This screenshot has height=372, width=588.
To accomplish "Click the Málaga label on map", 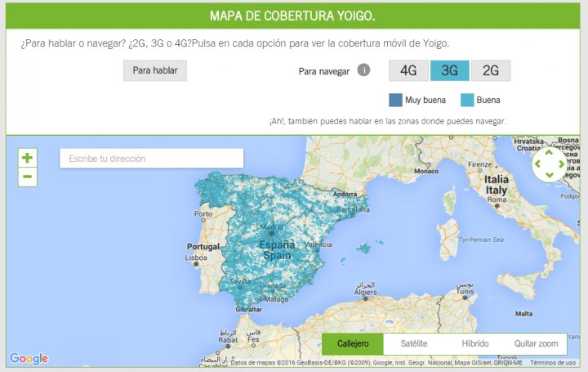I will click(276, 299).
